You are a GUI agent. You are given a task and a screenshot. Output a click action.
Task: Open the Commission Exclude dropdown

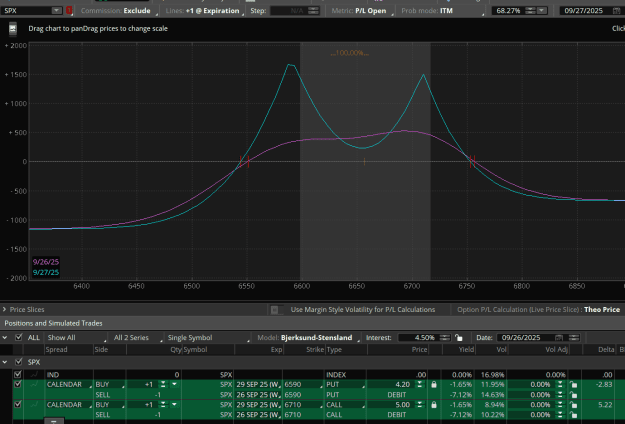click(x=119, y=11)
